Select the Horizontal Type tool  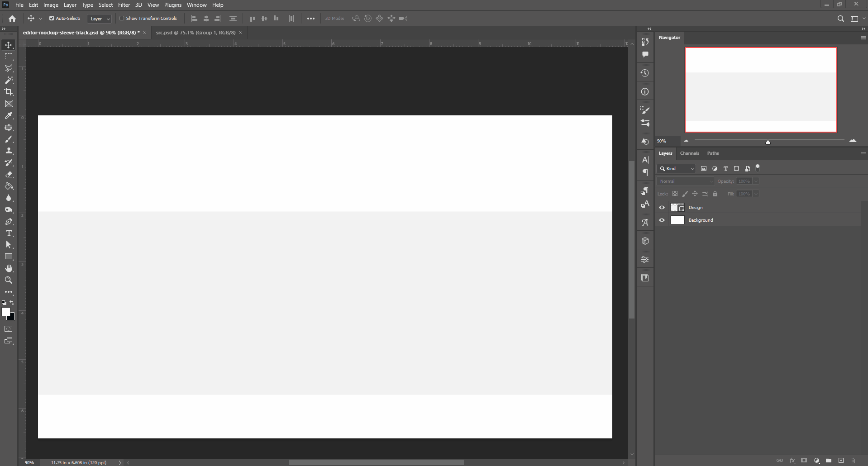(8, 233)
